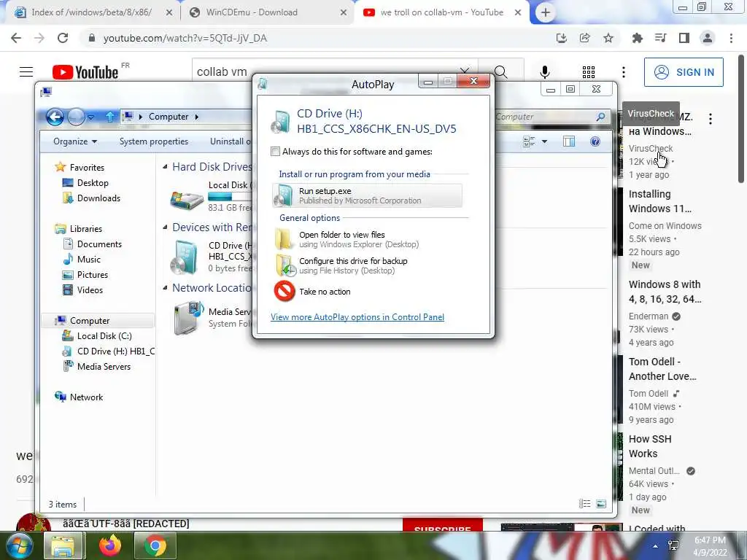Screen dimensions: 747x560
Task: Open YouTube apps grid icon
Action: click(589, 72)
